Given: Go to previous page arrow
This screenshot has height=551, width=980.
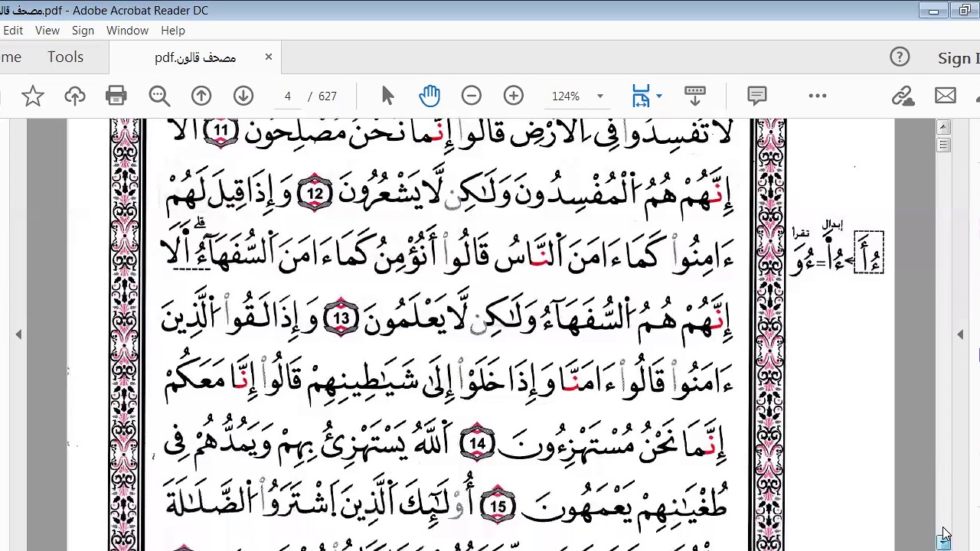Looking at the screenshot, I should (x=201, y=96).
